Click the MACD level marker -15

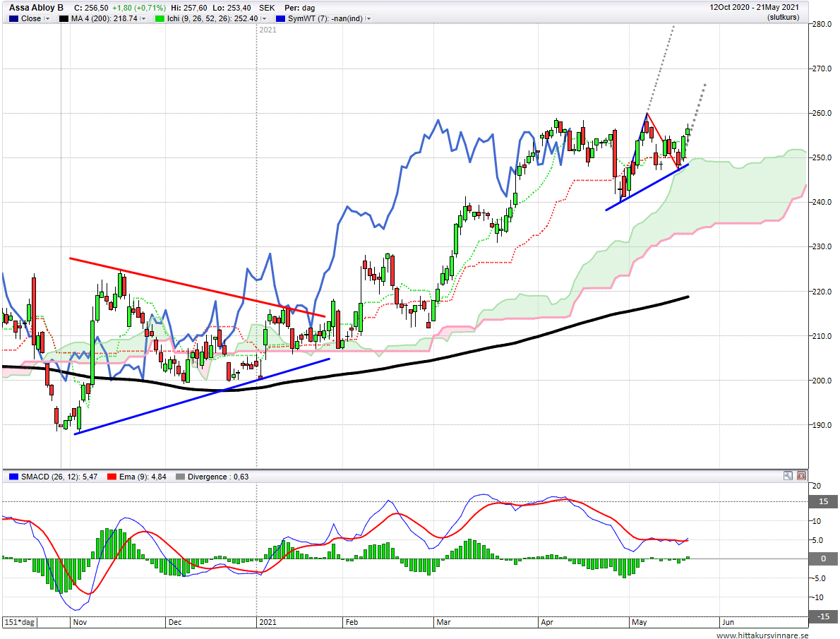point(823,616)
